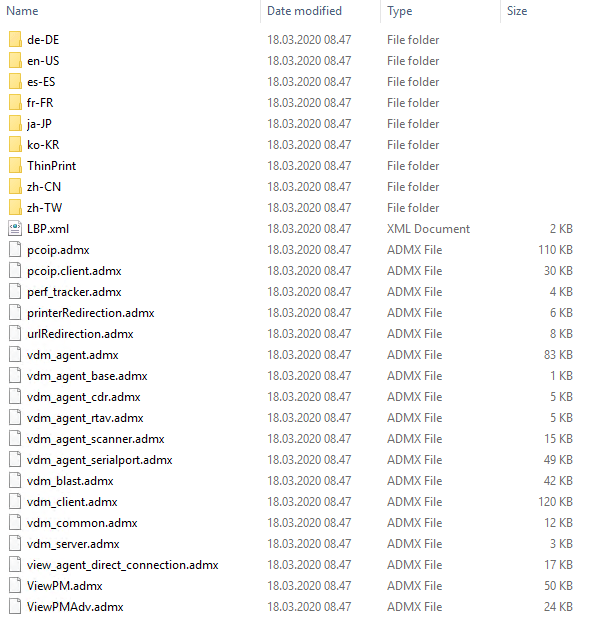589x621 pixels.
Task: Click the ThinPrint folder name
Action: click(51, 166)
